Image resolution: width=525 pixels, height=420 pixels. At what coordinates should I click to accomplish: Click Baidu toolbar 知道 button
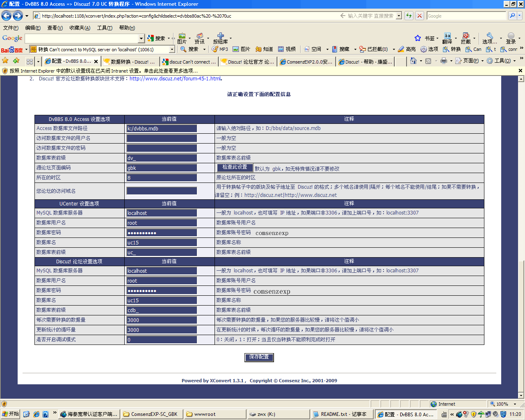click(264, 49)
